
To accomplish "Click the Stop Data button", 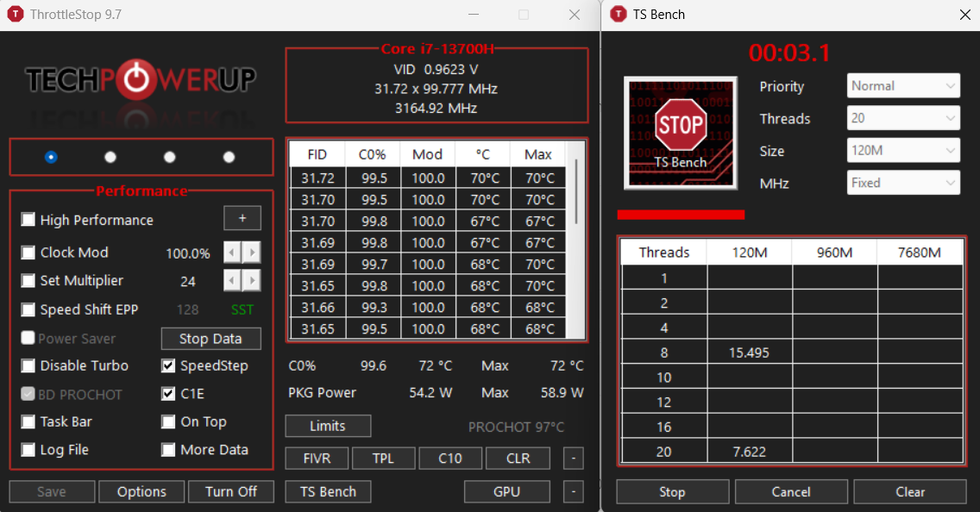I will pos(210,339).
